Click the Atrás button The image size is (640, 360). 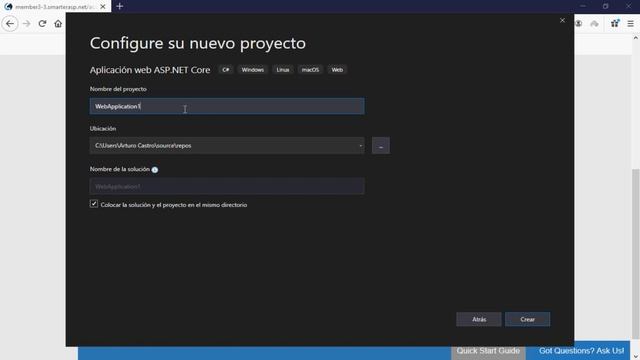[x=479, y=319]
